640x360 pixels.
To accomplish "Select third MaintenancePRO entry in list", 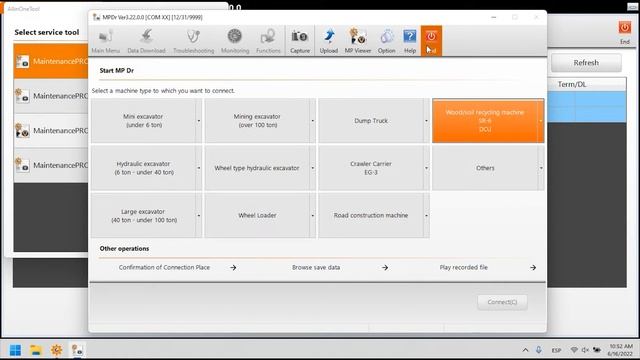I will [51, 131].
